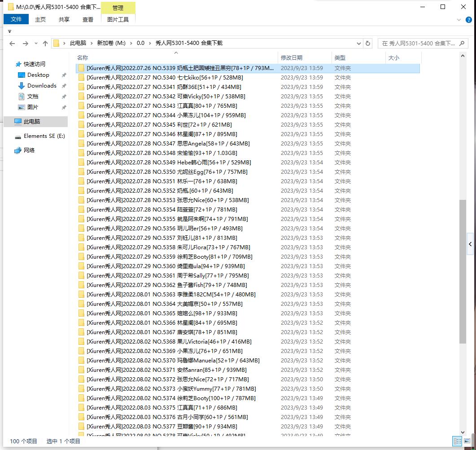The image size is (476, 450).
Task: Click the pin icon next to Desktop
Action: (64, 75)
